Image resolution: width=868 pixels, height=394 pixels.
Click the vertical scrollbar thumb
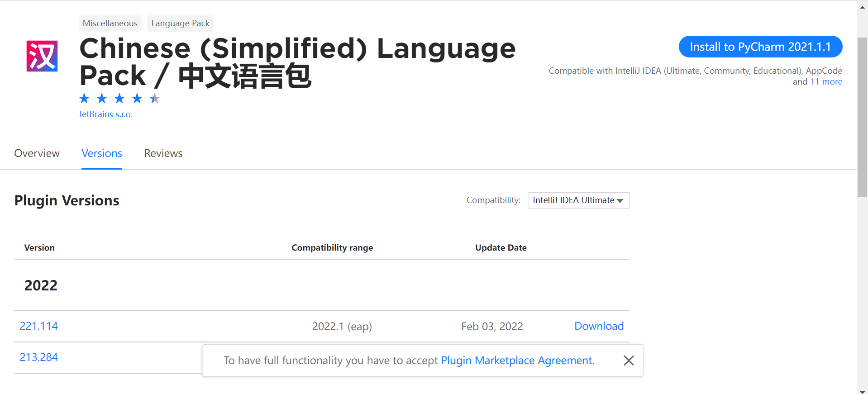[x=862, y=117]
